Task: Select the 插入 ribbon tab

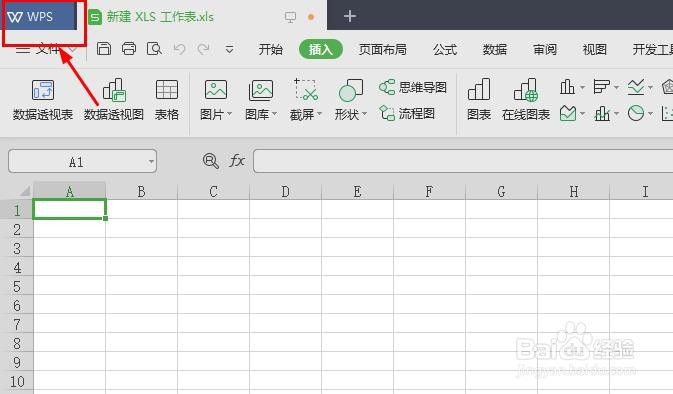Action: (x=321, y=49)
